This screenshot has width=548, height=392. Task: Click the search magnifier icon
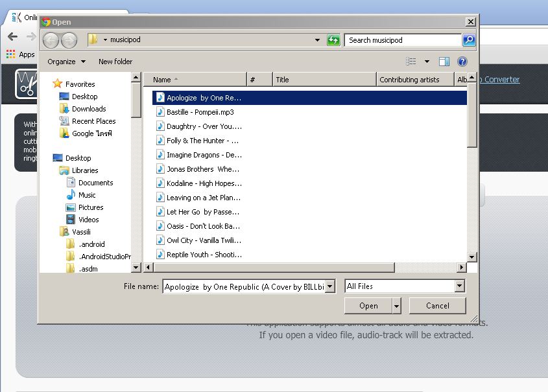pos(469,40)
